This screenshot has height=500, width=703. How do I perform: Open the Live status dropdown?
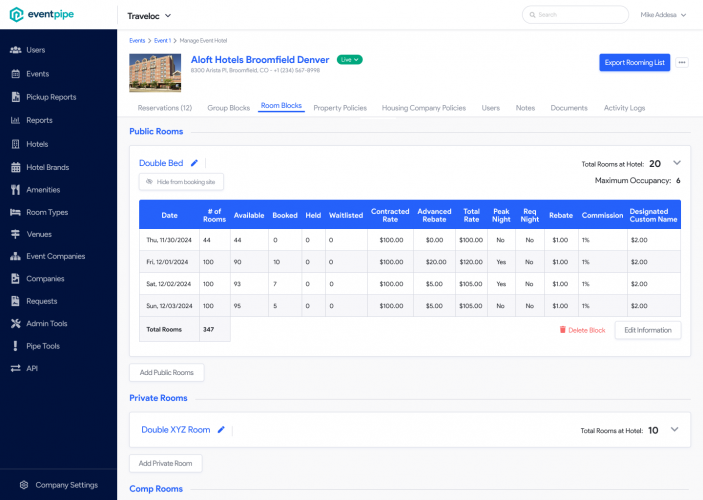click(x=350, y=60)
